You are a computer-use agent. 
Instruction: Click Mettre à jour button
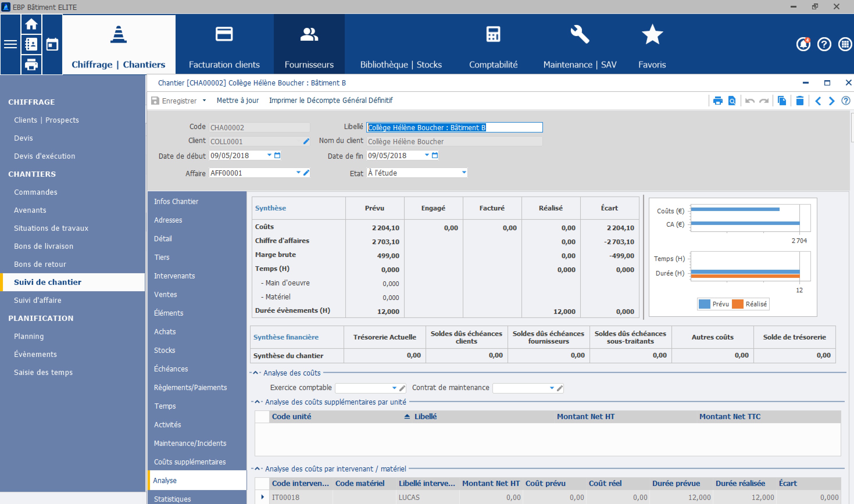tap(238, 101)
